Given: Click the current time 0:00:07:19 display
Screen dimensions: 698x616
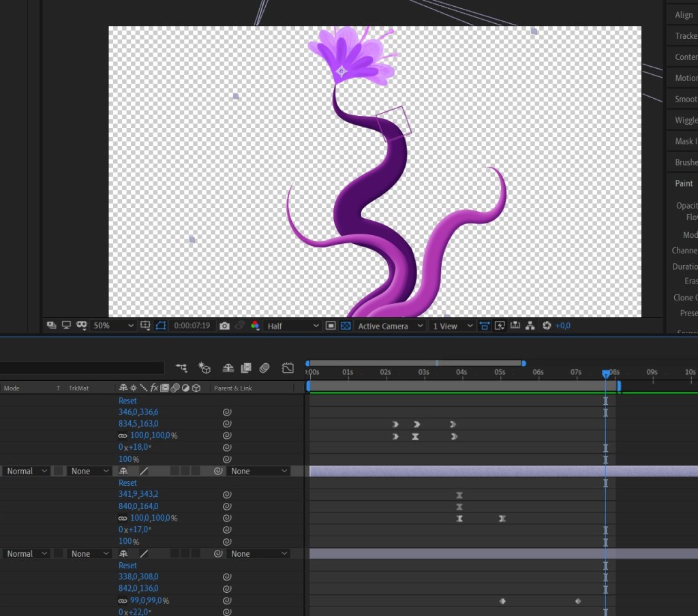Looking at the screenshot, I should pos(192,326).
